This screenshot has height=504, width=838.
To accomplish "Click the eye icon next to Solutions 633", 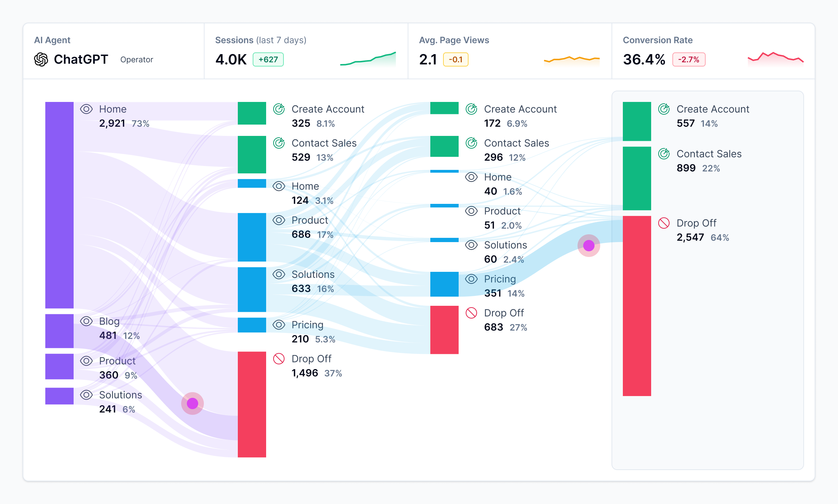I will point(279,274).
